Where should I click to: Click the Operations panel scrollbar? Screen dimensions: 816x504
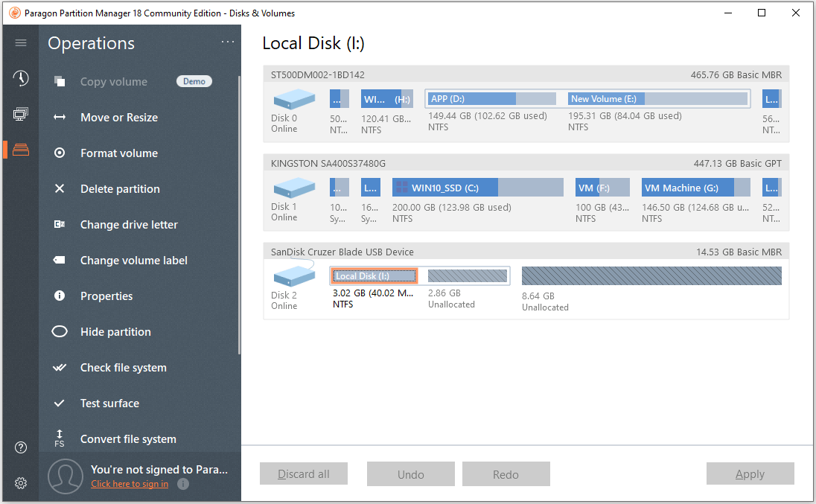point(239,215)
